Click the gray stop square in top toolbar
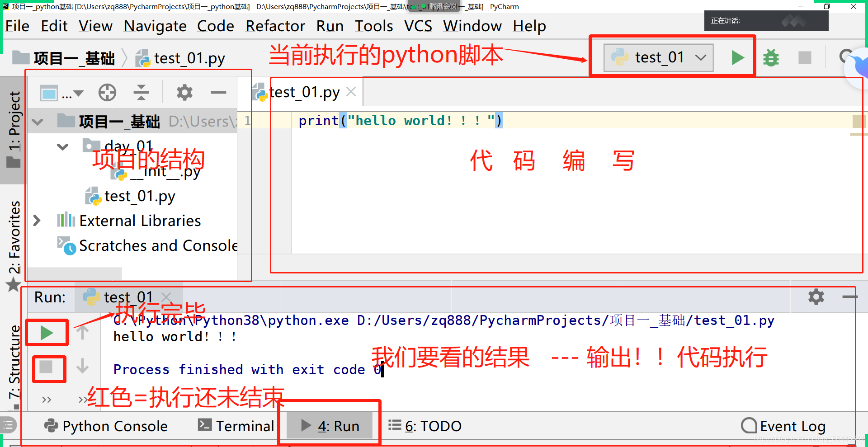 tap(805, 58)
